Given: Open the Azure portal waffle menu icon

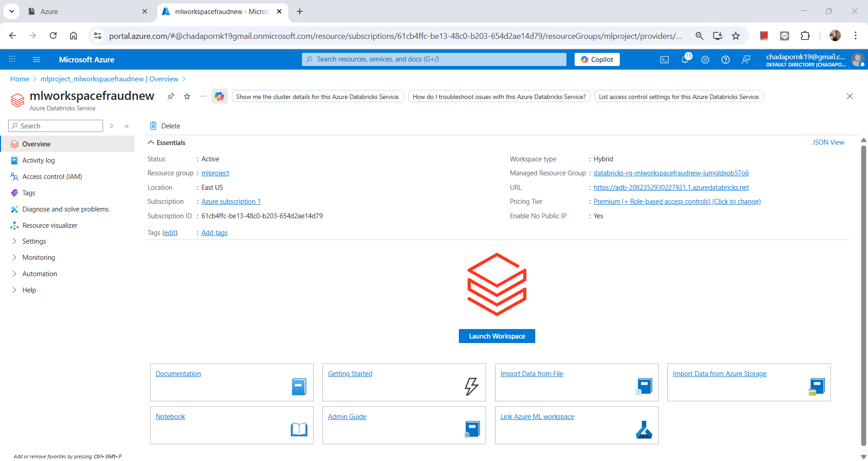Looking at the screenshot, I should coord(12,59).
